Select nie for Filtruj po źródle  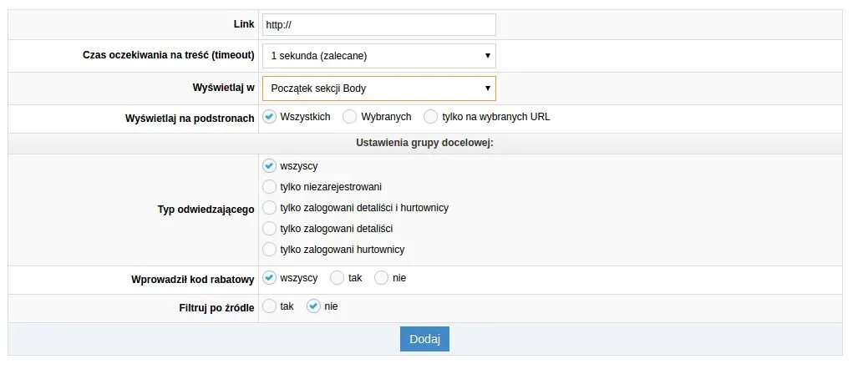(x=314, y=306)
